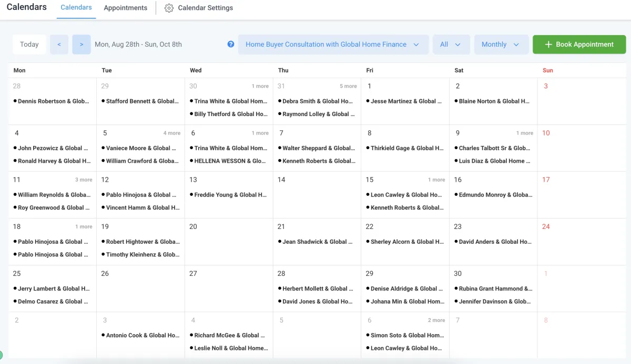Viewport: 631px width, 364px height.
Task: Jump to Today
Action: (29, 45)
